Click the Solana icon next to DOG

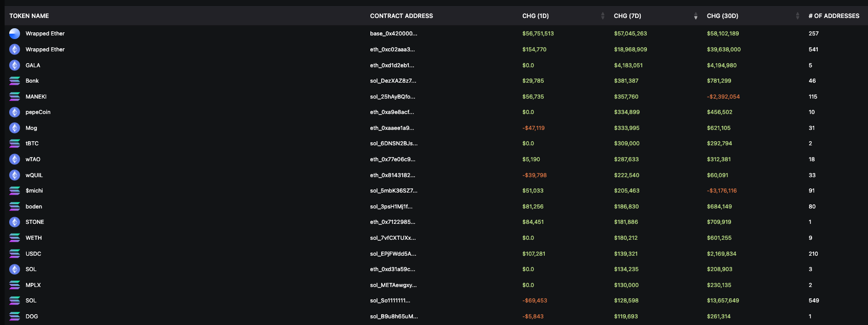pyautogui.click(x=15, y=316)
